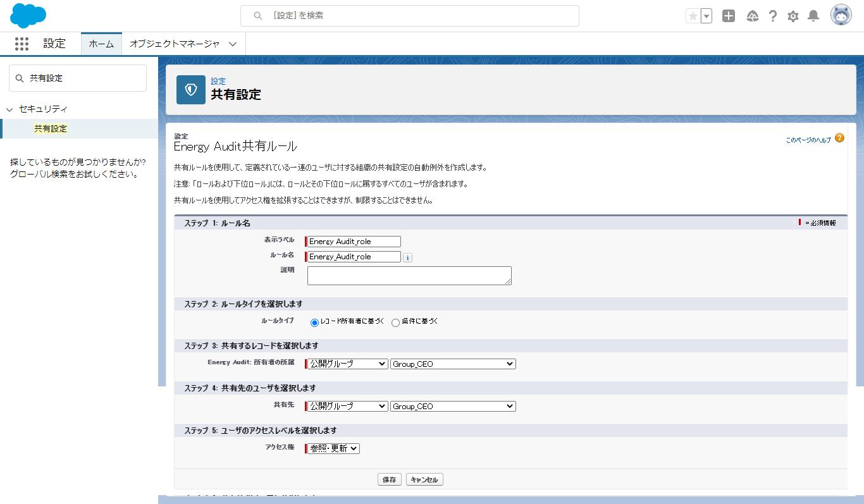Image resolution: width=864 pixels, height=504 pixels.
Task: Click the Energy Audit共有ルール heading
Action: 235,146
